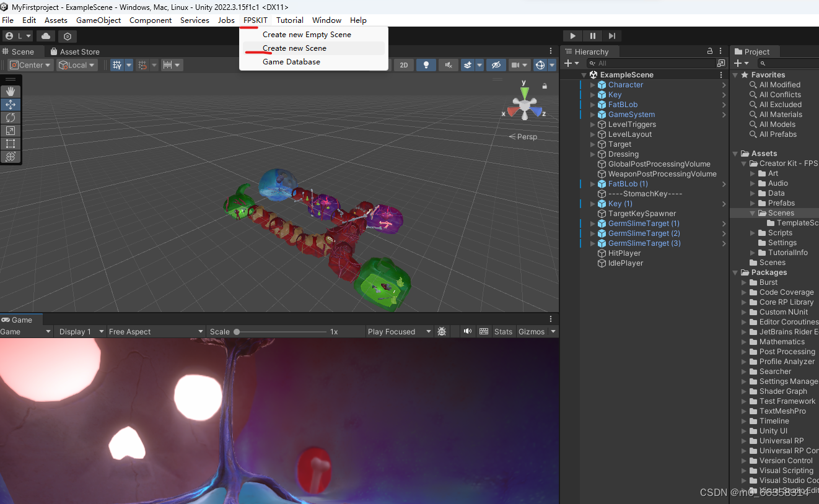The height and width of the screenshot is (504, 819).
Task: Select the Rotate tool
Action: pos(11,118)
